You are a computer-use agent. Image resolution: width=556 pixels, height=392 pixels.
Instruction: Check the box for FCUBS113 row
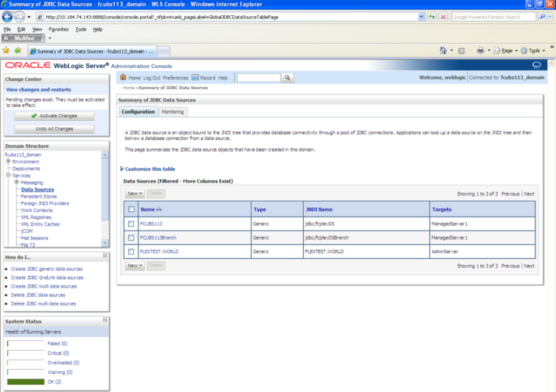click(x=131, y=224)
